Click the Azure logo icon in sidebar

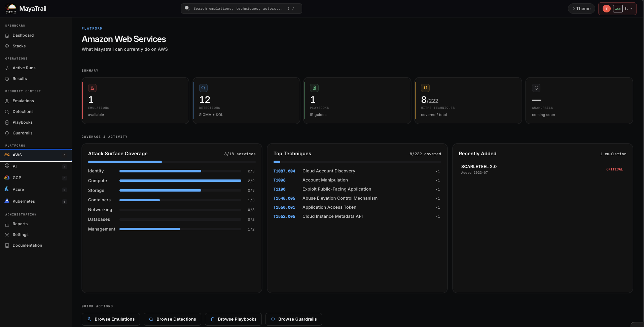pyautogui.click(x=7, y=189)
